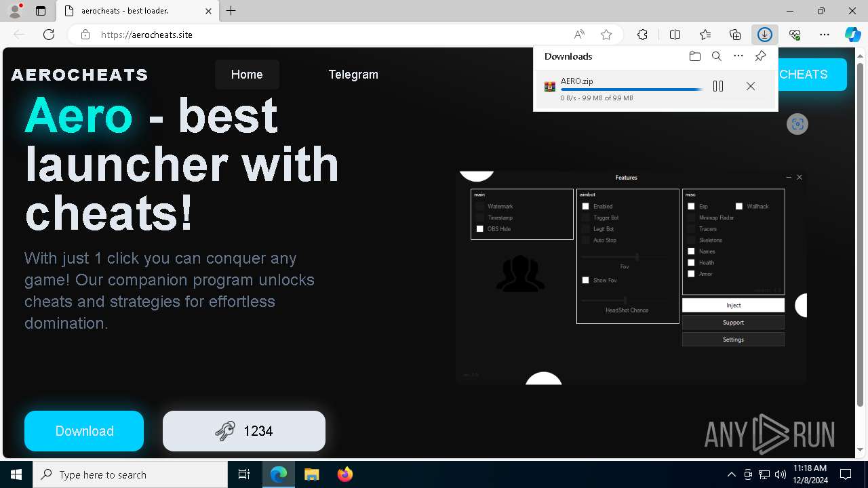Toggle the aimbot Enabled checkbox
868x488 pixels.
click(x=586, y=206)
